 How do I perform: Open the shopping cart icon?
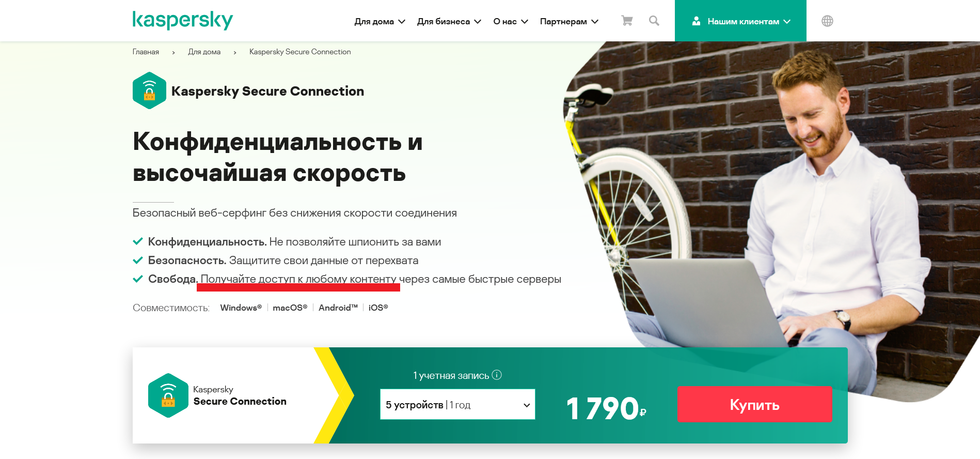click(x=627, y=21)
